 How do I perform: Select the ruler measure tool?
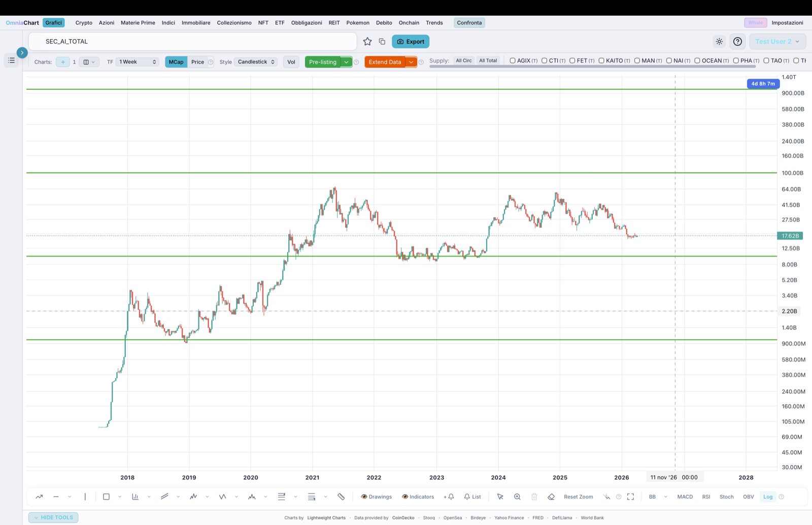pyautogui.click(x=341, y=497)
